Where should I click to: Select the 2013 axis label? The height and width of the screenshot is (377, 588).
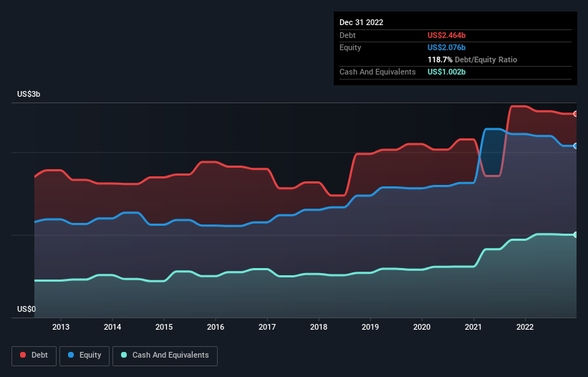click(61, 327)
